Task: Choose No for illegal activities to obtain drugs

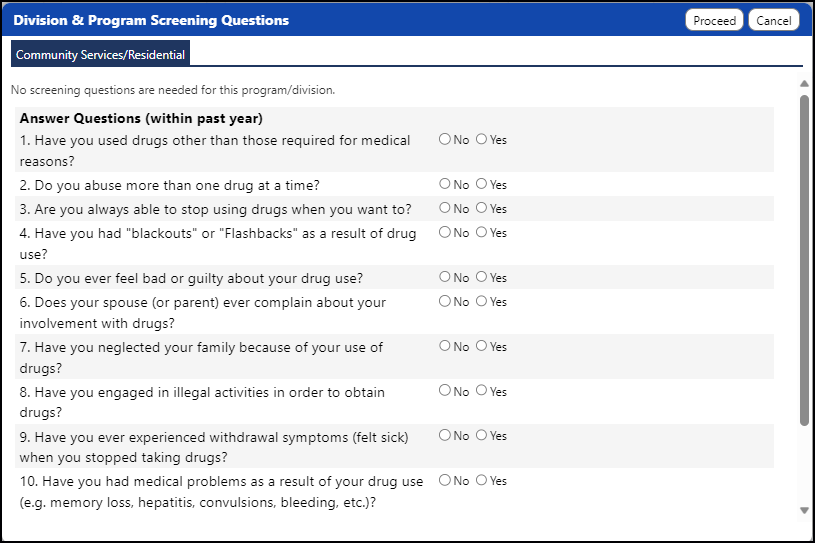Action: click(x=444, y=390)
